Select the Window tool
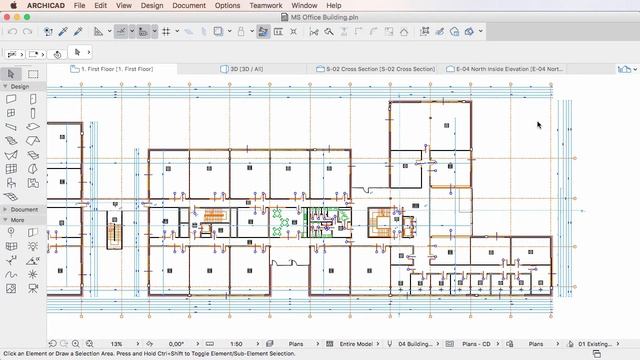 point(11,113)
